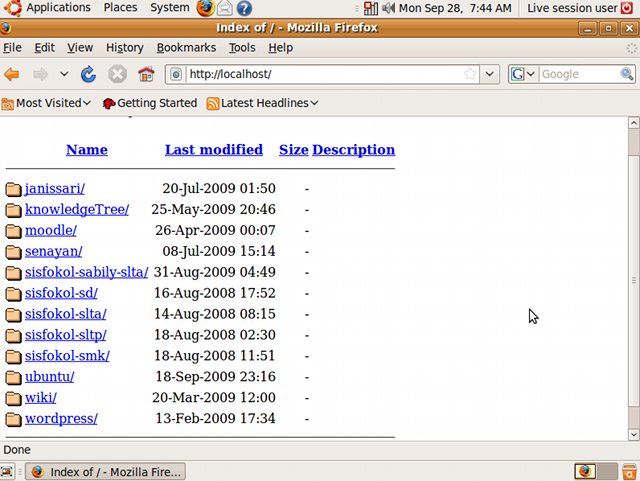Open the sisfokol-sabily-slta/ directory link
640x481 pixels.
tap(87, 272)
